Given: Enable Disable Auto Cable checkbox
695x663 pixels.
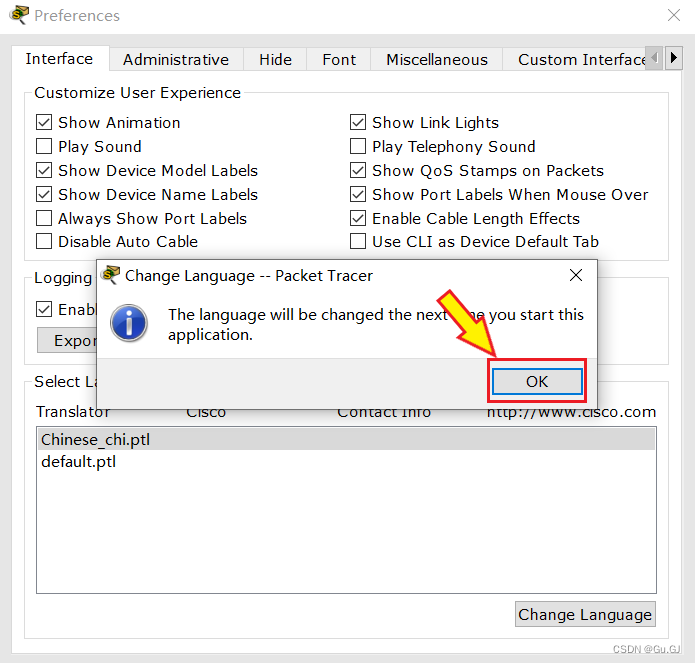Looking at the screenshot, I should [x=44, y=242].
